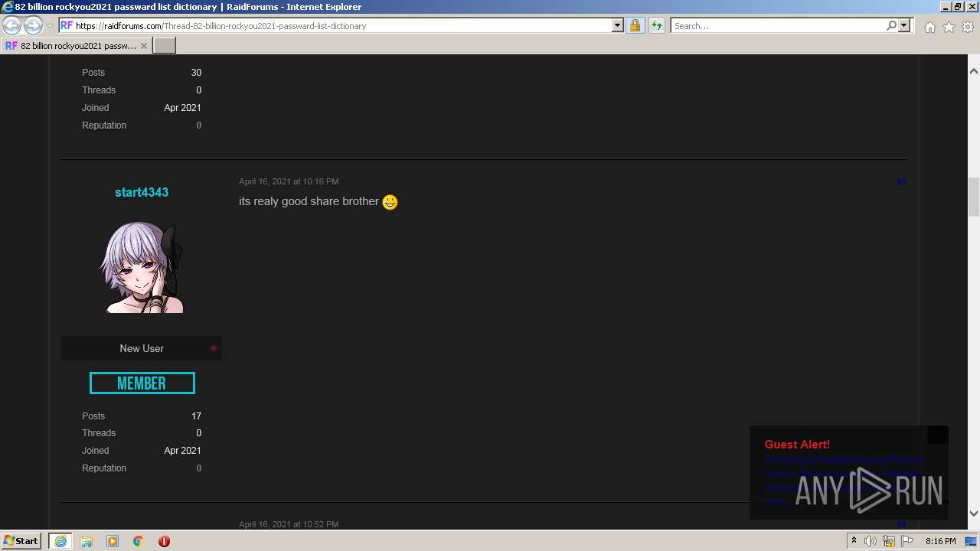Open the network warning tray icon
This screenshot has width=980, height=551.
[x=889, y=541]
